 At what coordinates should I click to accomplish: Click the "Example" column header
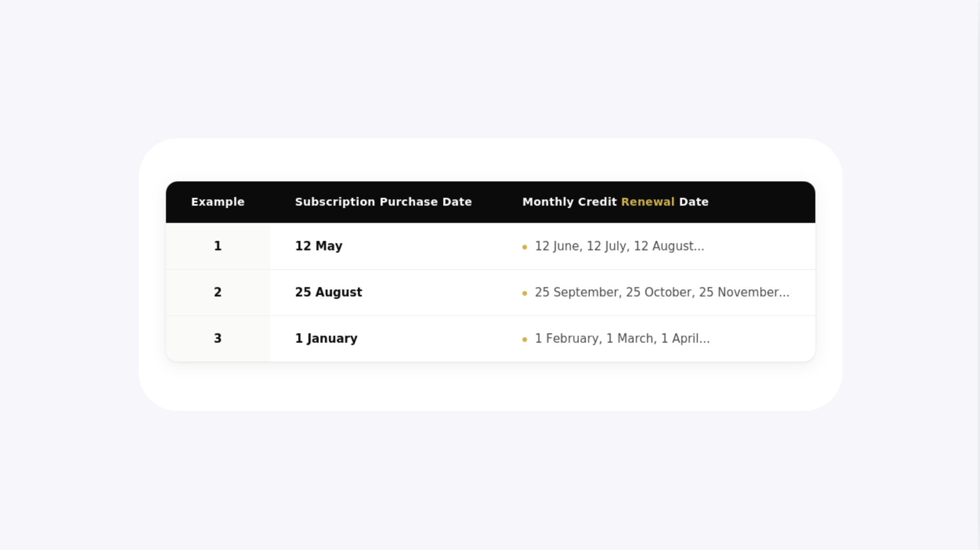pyautogui.click(x=218, y=202)
